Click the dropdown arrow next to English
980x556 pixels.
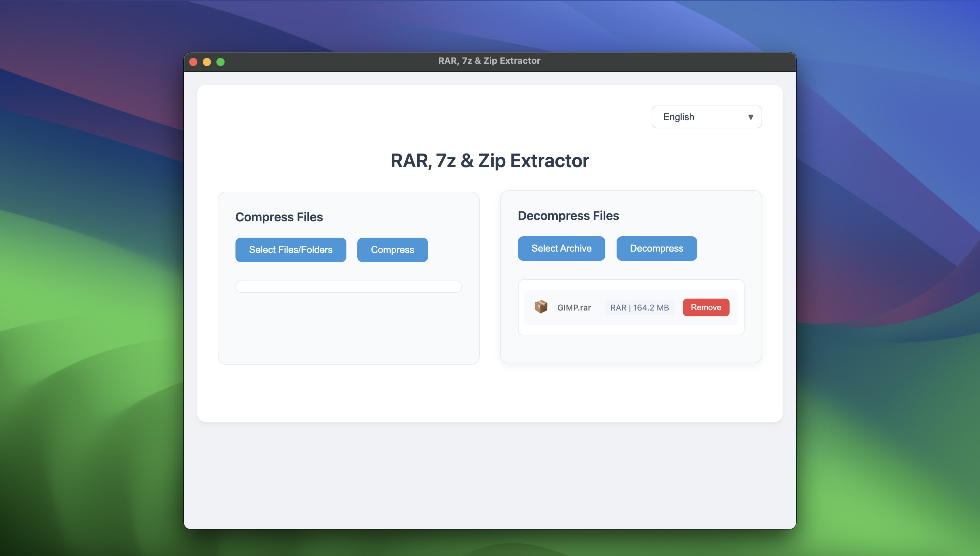pyautogui.click(x=750, y=117)
